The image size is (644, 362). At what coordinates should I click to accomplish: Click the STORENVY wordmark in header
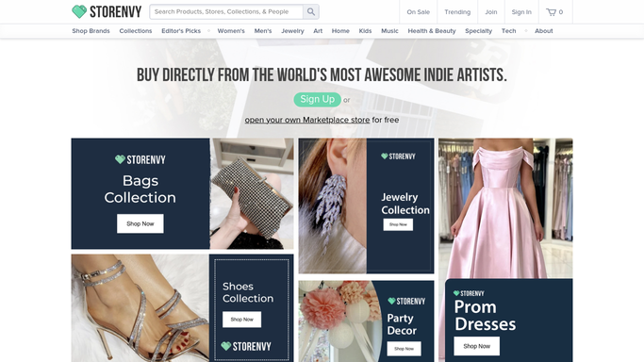[x=115, y=12]
